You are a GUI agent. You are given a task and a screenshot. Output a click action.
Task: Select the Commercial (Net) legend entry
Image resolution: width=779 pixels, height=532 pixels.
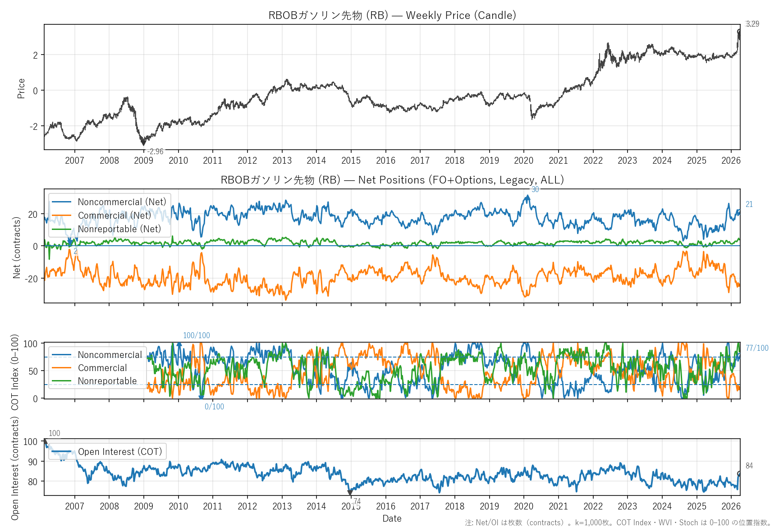pyautogui.click(x=114, y=216)
